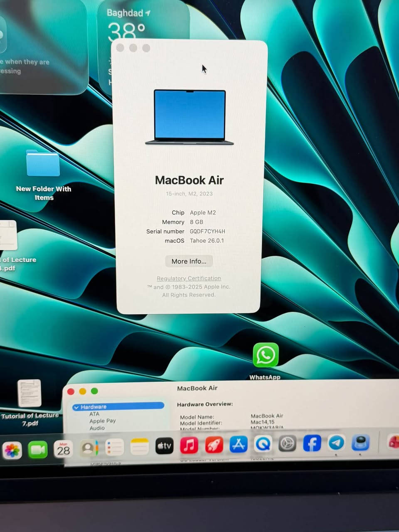Image resolution: width=399 pixels, height=532 pixels.
Task: Close the About This Mac window
Action: (x=120, y=48)
